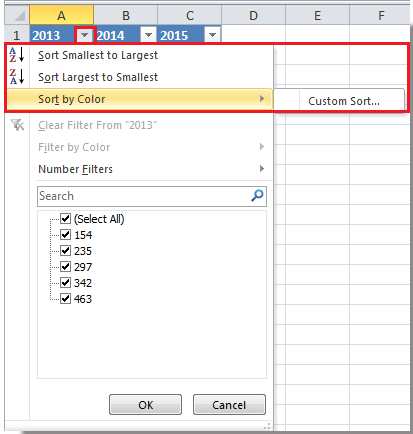Click the dialog resize grip dots

pos(267,426)
